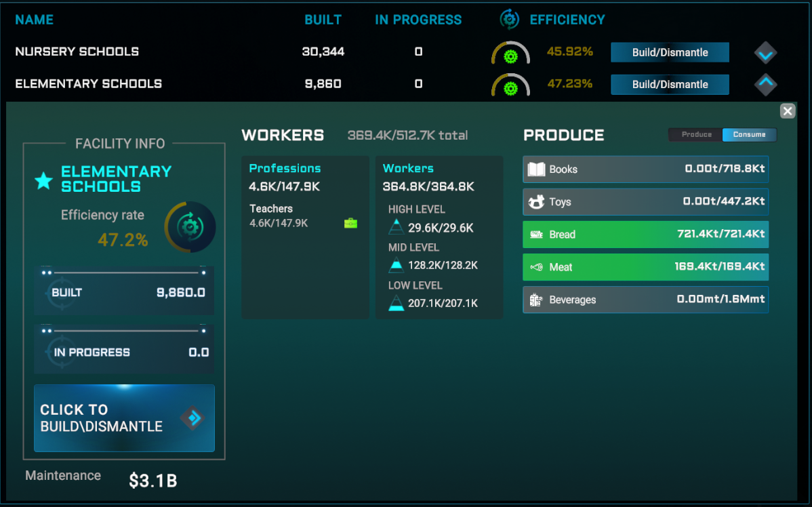Viewport: 812px width, 507px height.
Task: Open the Professions workers panel
Action: pos(305,237)
